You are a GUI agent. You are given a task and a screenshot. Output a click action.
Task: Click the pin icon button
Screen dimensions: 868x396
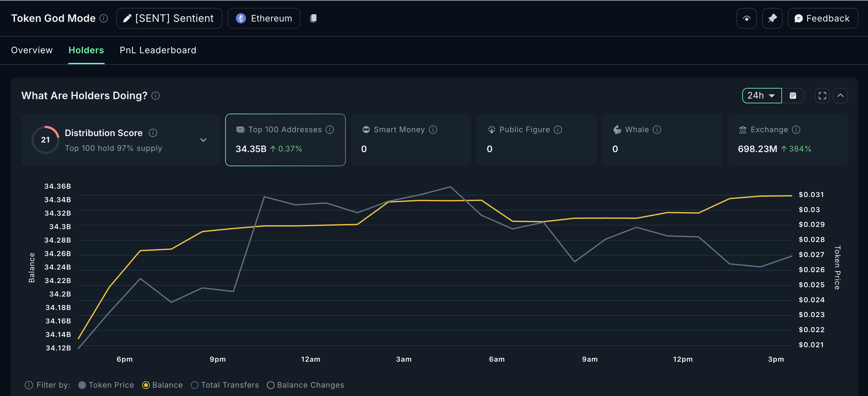click(772, 19)
